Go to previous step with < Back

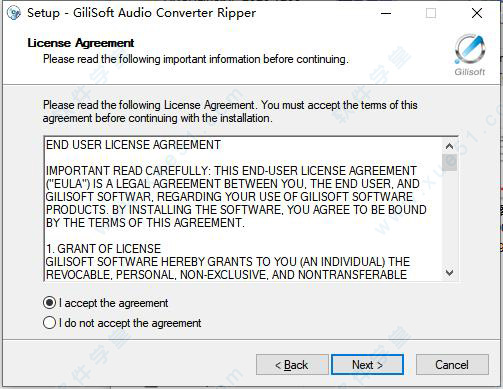[292, 364]
